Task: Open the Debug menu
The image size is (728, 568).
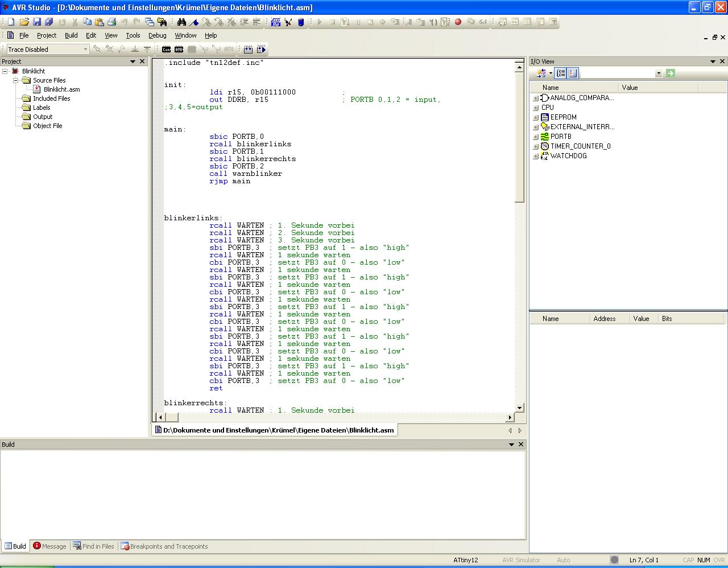Action: click(158, 35)
